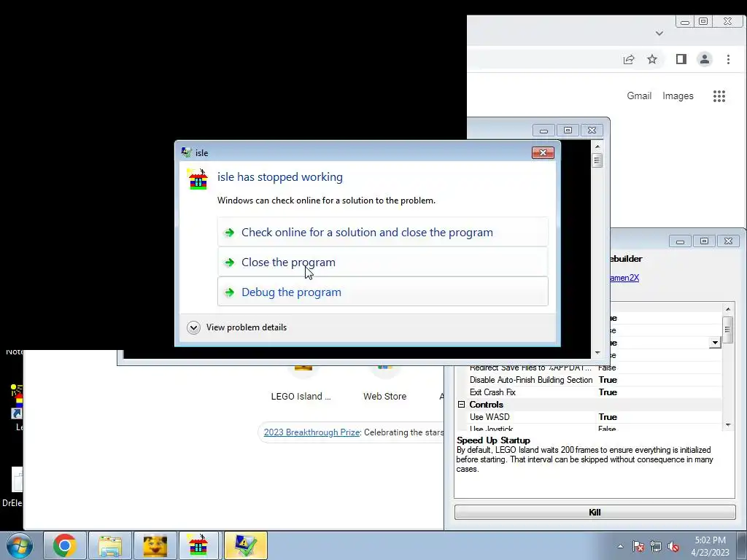Open Chrome three-dot menu

[x=728, y=59]
